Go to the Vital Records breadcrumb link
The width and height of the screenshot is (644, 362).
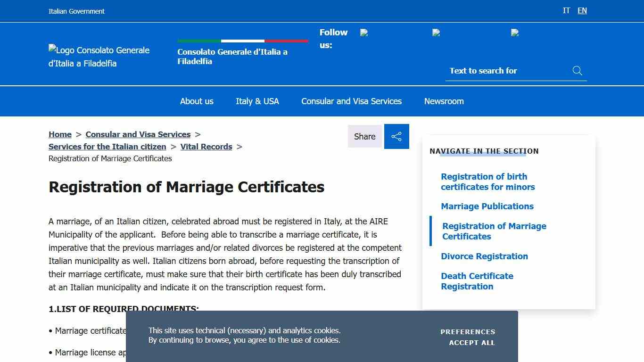tap(206, 147)
